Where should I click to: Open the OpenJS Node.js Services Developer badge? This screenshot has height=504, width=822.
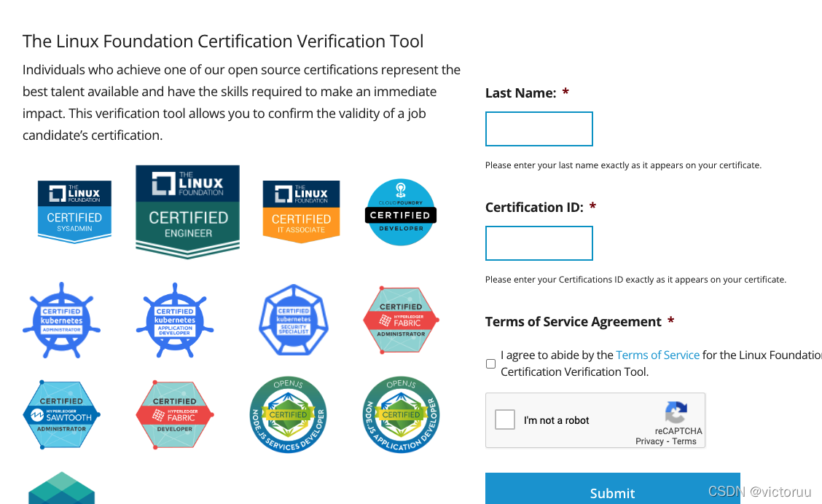pos(289,414)
